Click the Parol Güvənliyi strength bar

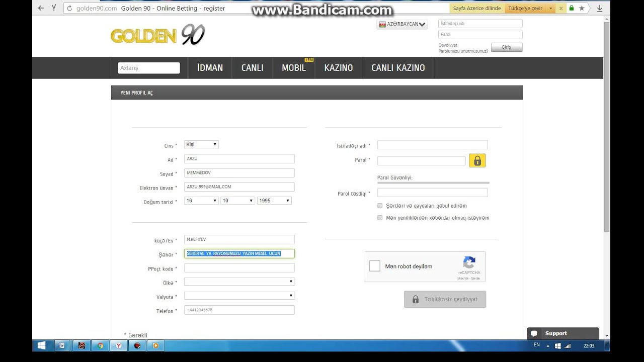[433, 183]
